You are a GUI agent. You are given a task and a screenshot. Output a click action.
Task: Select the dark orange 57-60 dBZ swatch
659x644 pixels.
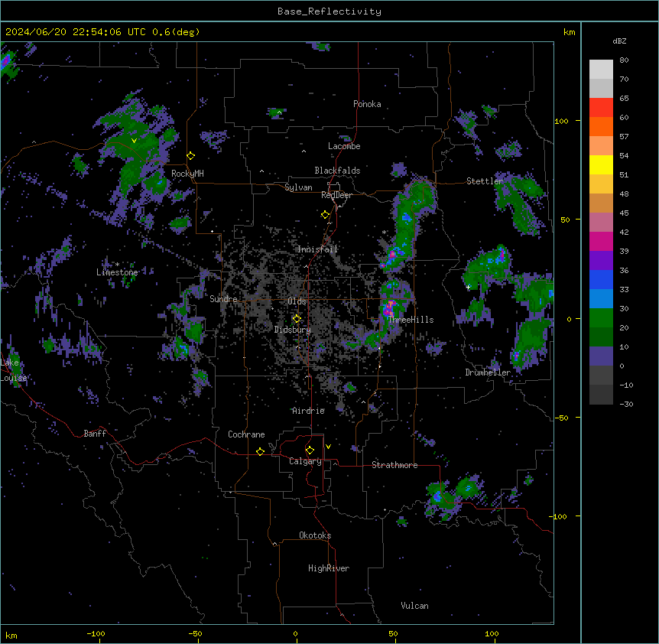coord(601,126)
